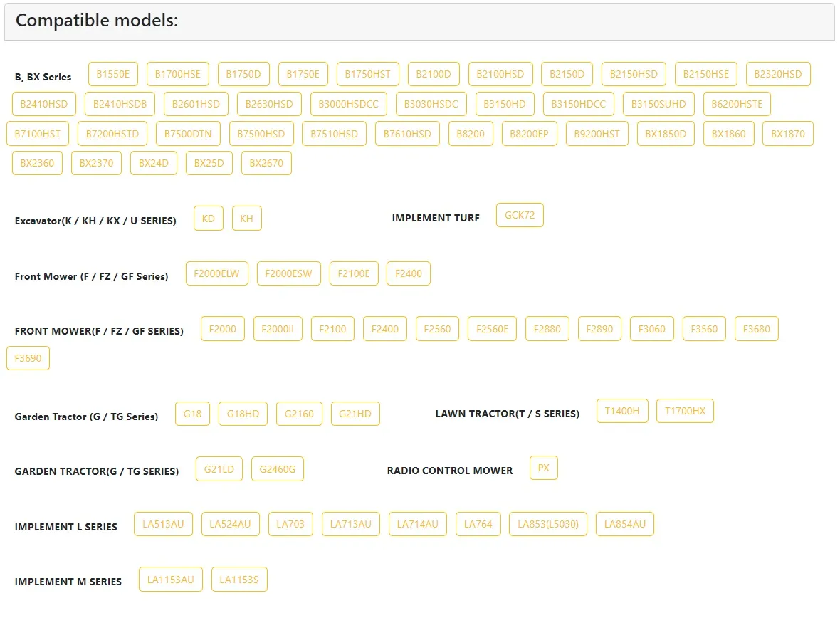
Task: Click the B7510HSD model
Action: pyautogui.click(x=335, y=134)
